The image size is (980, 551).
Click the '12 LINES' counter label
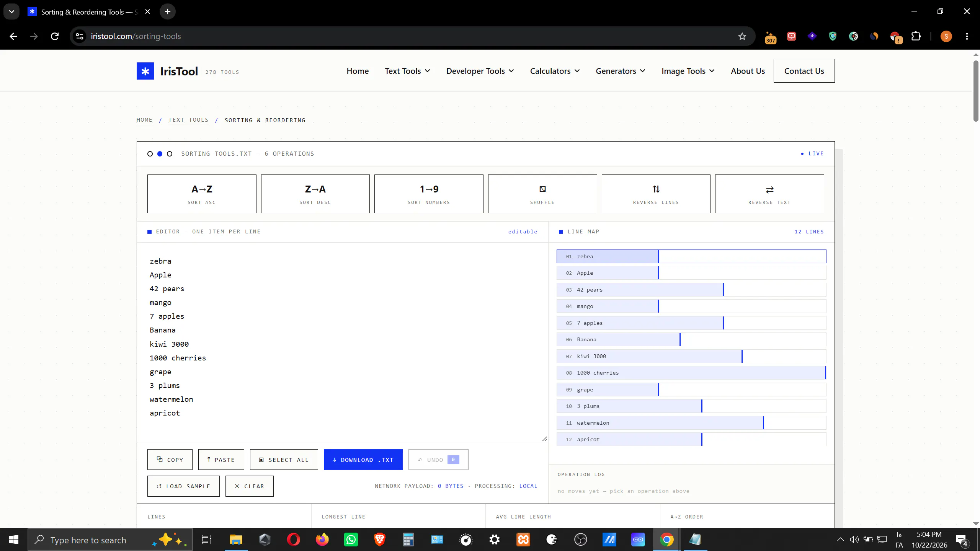809,231
